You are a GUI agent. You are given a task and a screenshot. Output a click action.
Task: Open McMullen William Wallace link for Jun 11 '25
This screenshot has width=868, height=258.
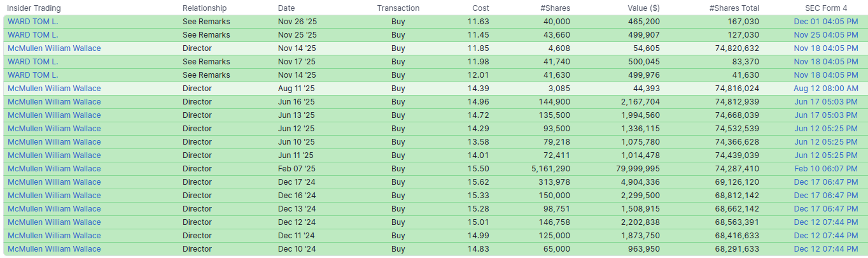click(54, 155)
